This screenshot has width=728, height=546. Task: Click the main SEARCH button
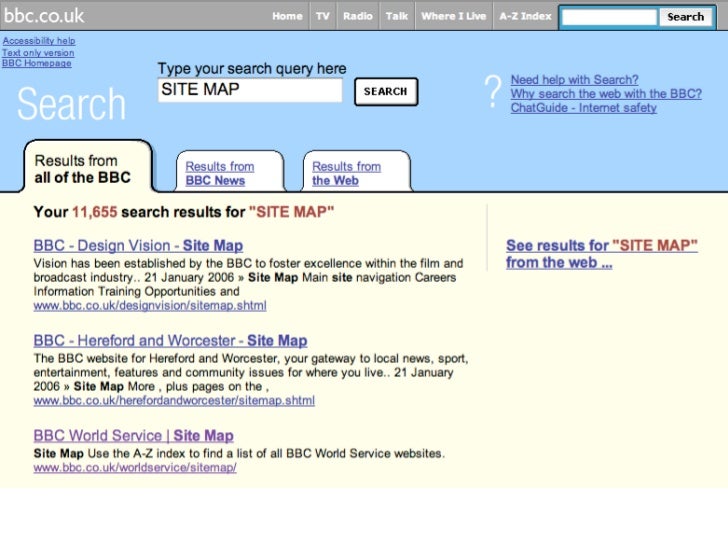click(386, 91)
